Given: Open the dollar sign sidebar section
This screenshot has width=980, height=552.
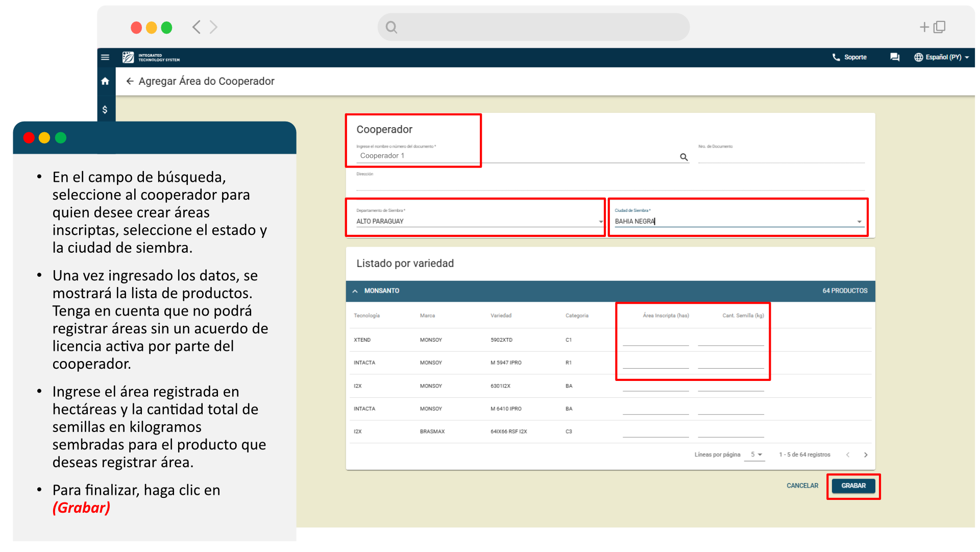Looking at the screenshot, I should point(105,109).
